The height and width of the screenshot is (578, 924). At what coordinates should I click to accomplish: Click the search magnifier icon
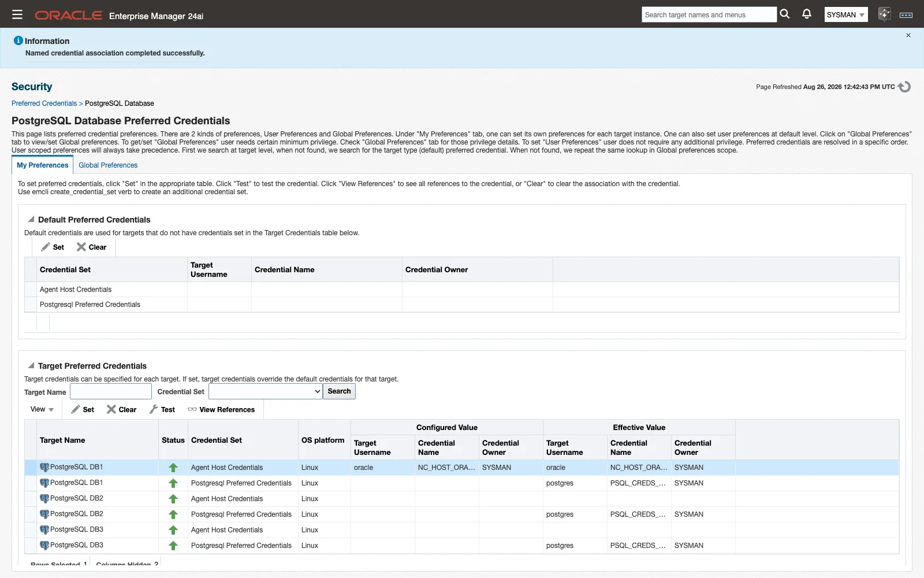point(785,14)
